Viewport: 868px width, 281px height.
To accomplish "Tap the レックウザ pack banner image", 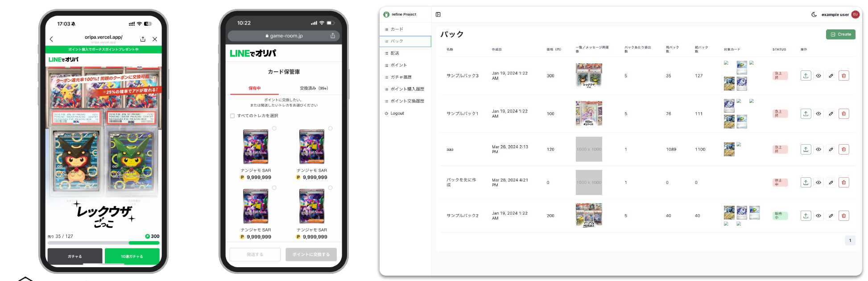I will 103,149.
